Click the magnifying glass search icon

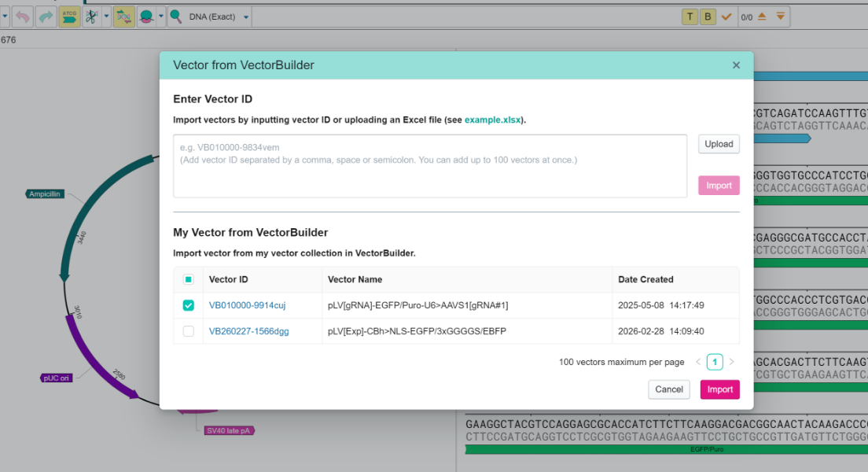click(x=175, y=17)
